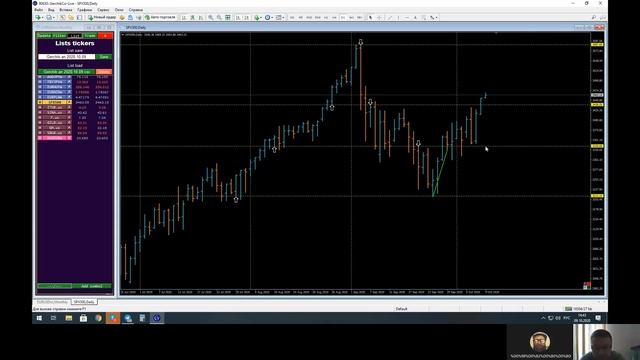
Task: Open the Profiles dropdown
Action: pos(50,18)
